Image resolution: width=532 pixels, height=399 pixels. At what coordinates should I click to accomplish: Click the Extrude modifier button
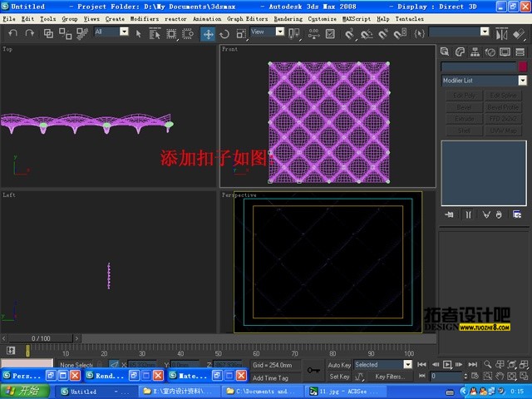pos(464,119)
